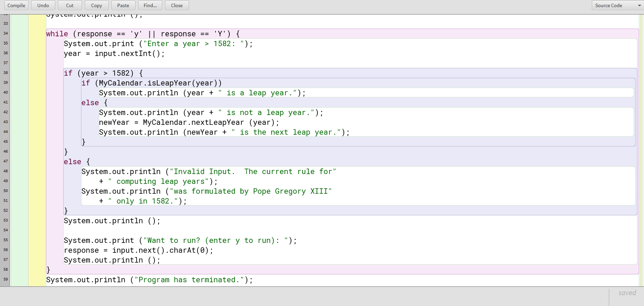644x306 pixels.
Task: Close the editor window
Action: [176, 5]
